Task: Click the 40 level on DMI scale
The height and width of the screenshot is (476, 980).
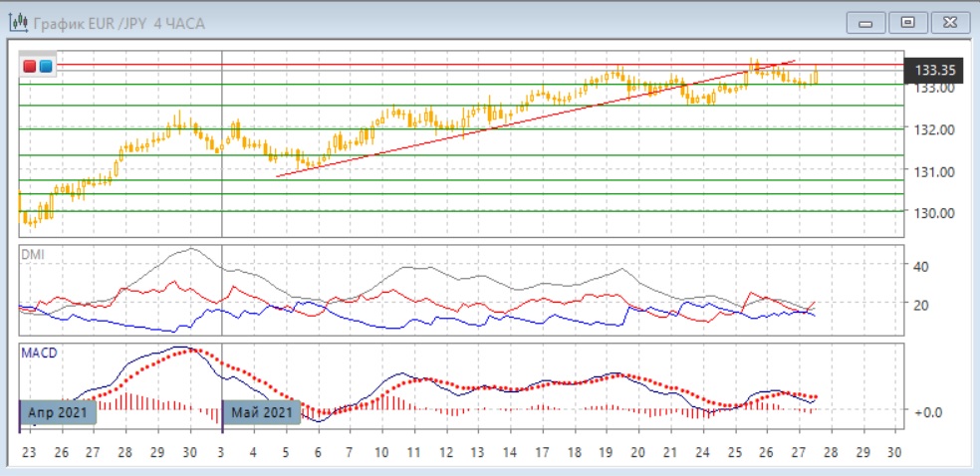Action: pos(922,266)
